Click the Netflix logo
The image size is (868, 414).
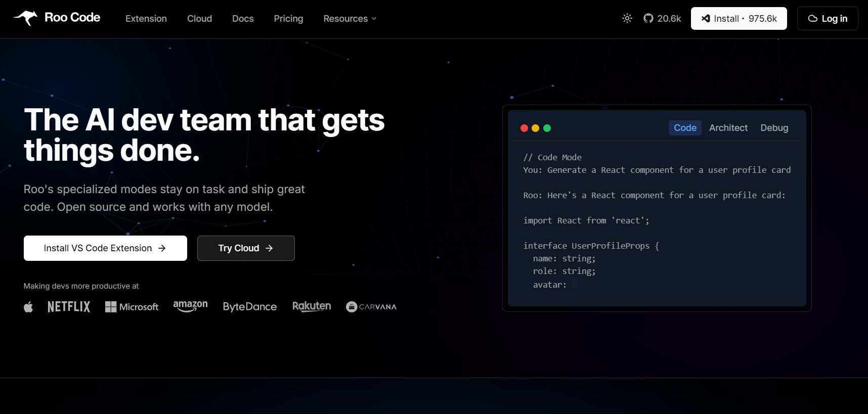tap(69, 307)
